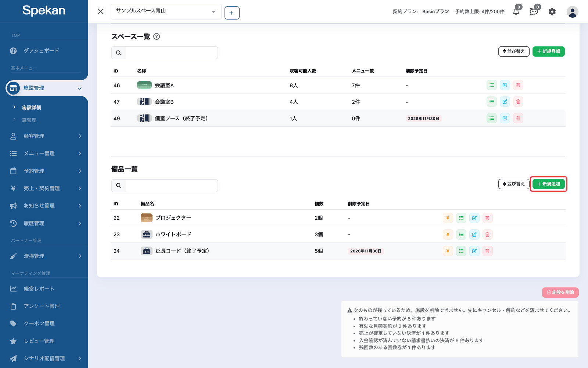588x368 pixels.
Task: Add a facility with plus button
Action: 232,13
